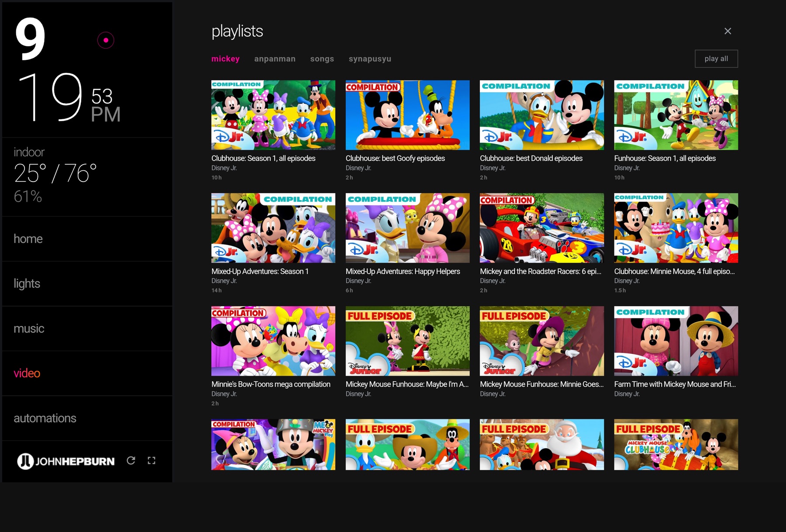Select video in the sidebar
The height and width of the screenshot is (532, 786).
pos(87,373)
